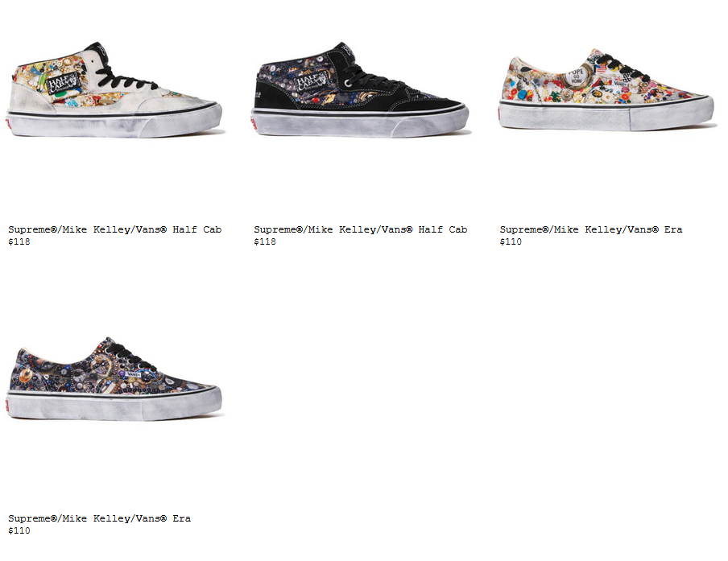
Task: Click the Pope Go Home badge on Era sneaker
Action: click(x=576, y=76)
